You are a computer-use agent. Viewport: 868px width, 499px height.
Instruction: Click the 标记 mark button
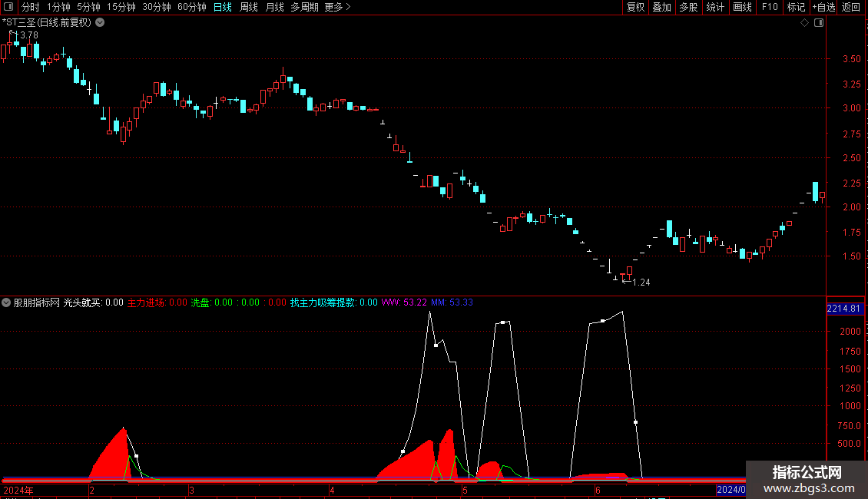tap(796, 7)
